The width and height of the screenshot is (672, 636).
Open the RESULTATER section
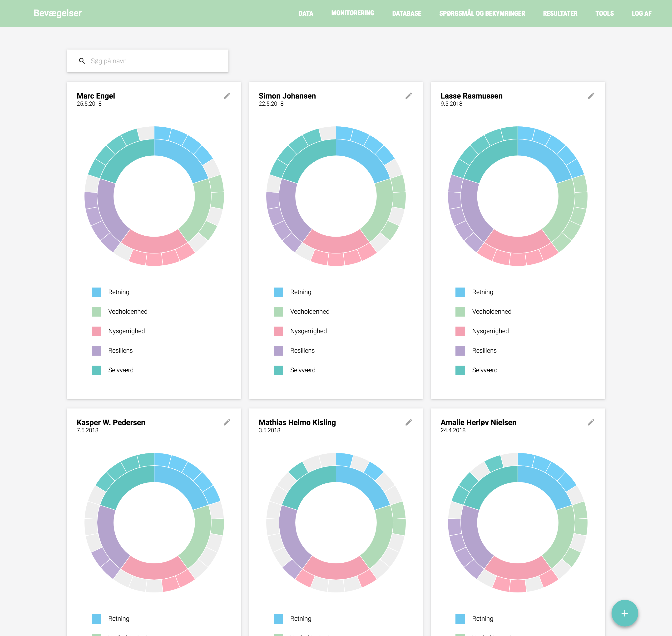point(560,14)
